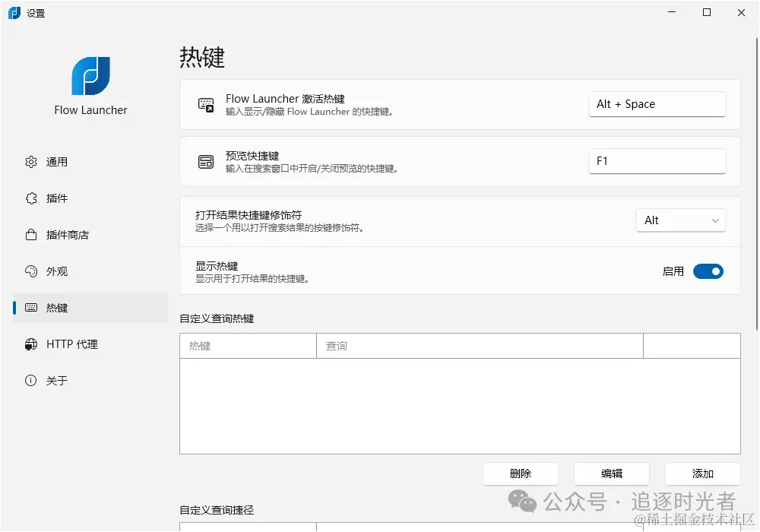Viewport: 760px width, 532px height.
Task: Click the keyboard icon beside 热键
Action: coord(31,308)
